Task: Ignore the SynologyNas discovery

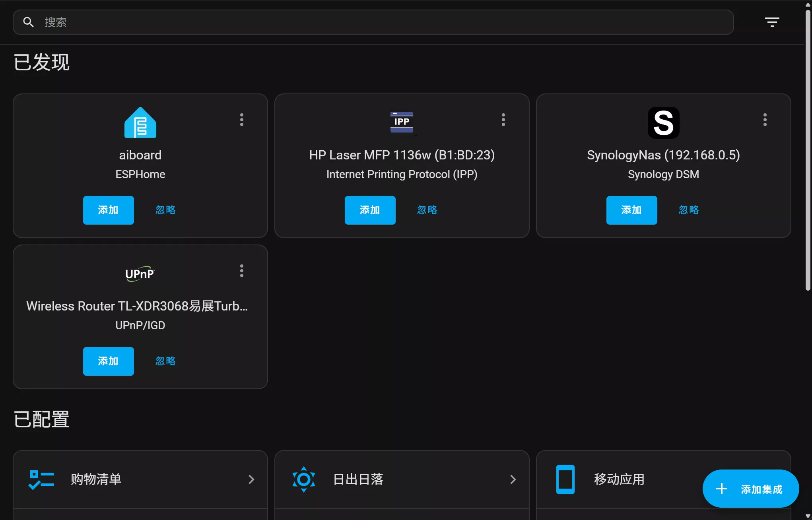Action: click(x=689, y=210)
